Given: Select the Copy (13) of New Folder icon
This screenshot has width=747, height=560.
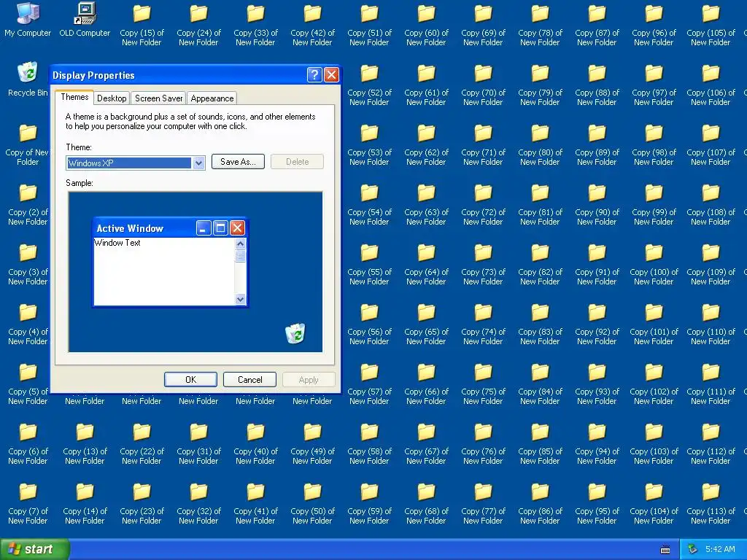Looking at the screenshot, I should [x=85, y=443].
